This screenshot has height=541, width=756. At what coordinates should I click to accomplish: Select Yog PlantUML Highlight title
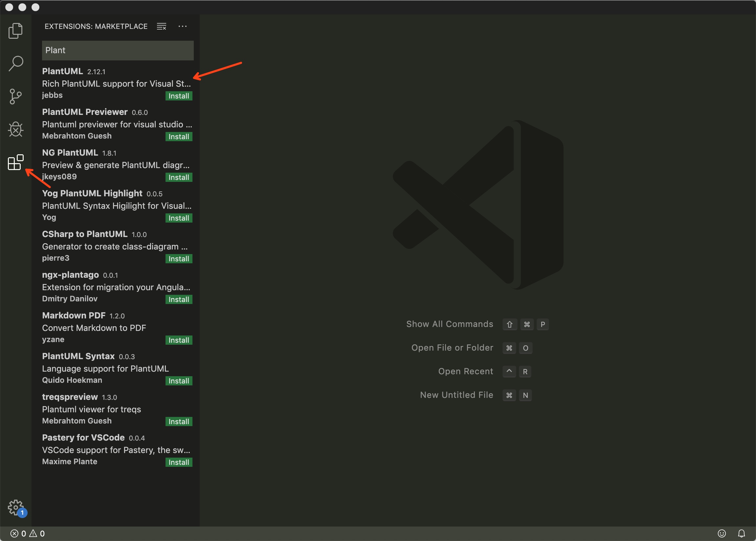click(x=92, y=193)
